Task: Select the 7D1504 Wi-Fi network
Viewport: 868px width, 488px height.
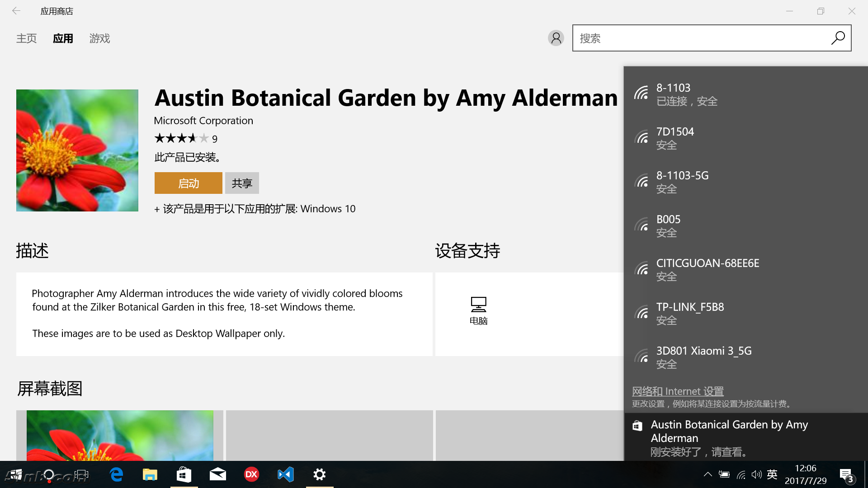Action: click(x=746, y=138)
